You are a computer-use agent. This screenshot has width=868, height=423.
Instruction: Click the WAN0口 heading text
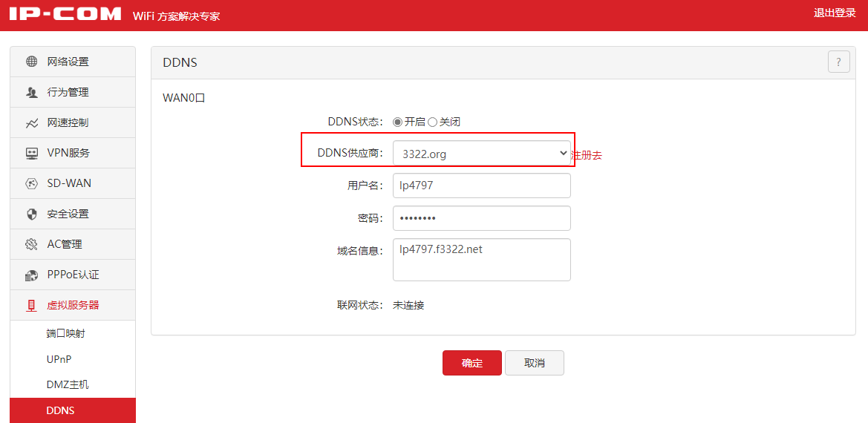coord(184,99)
